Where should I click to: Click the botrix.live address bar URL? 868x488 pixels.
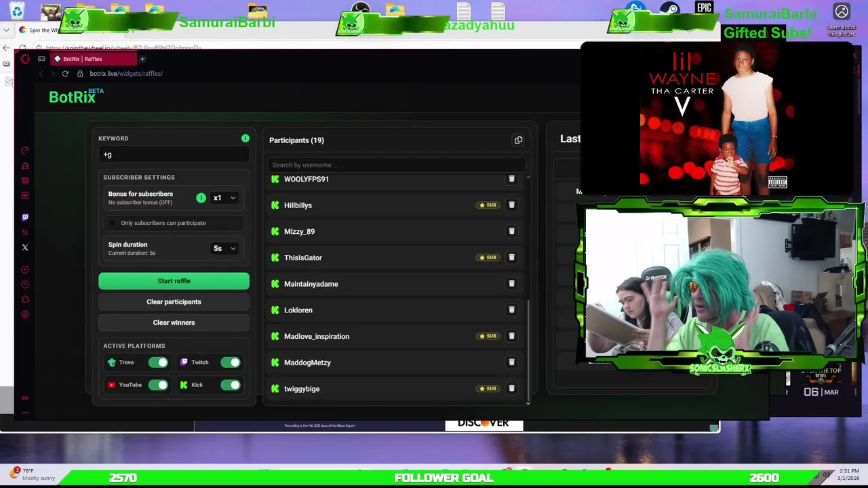pos(126,73)
